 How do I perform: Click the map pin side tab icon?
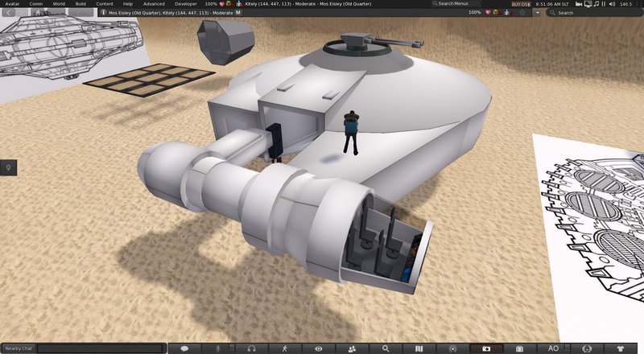coord(8,167)
